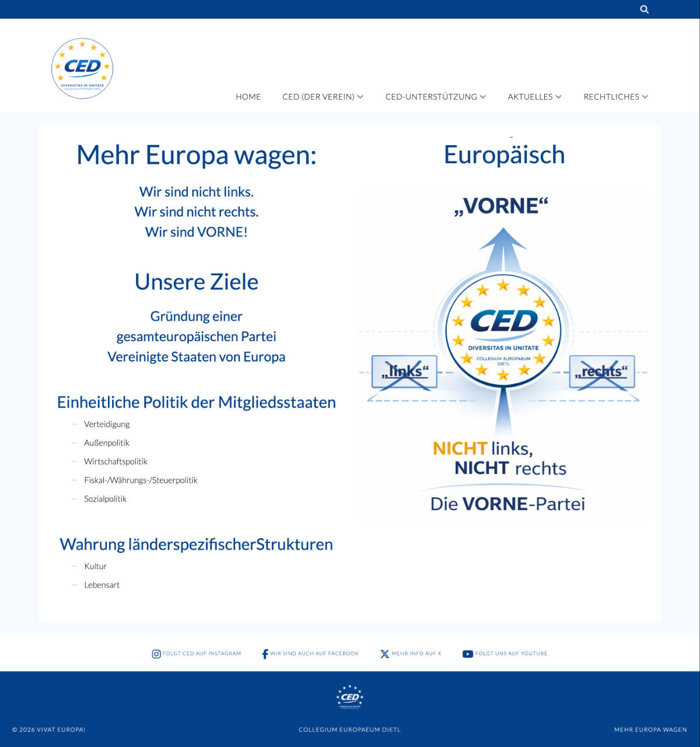Click the Instagram icon

pyautogui.click(x=156, y=654)
